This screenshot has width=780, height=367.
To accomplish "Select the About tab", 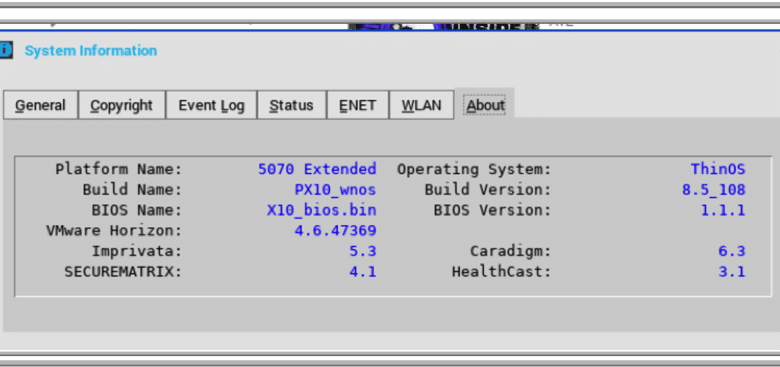I will pos(486,104).
